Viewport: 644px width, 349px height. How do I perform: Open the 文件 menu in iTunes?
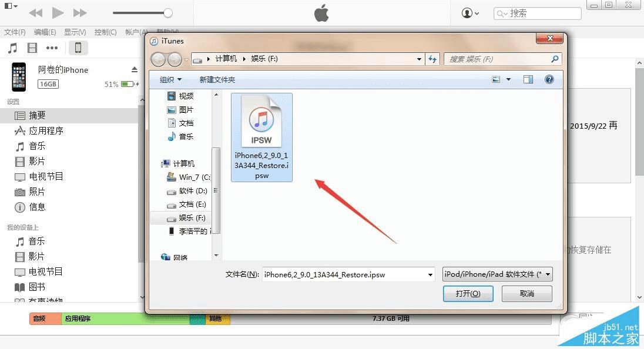14,32
